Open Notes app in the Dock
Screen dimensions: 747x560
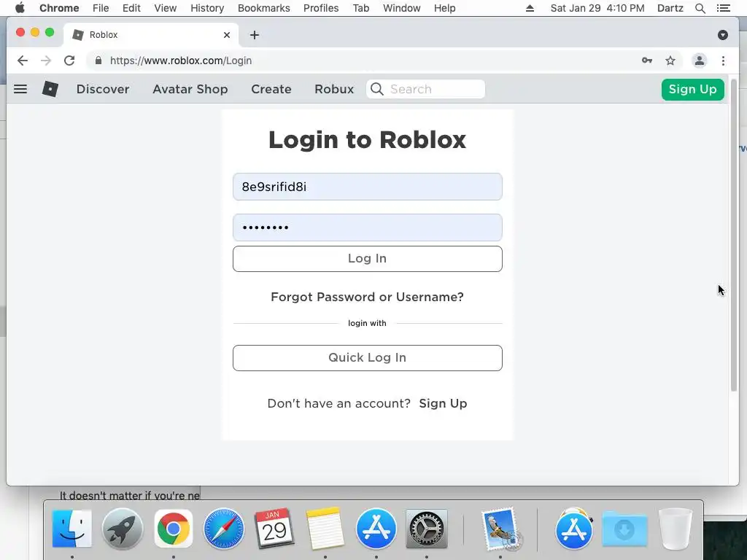coord(325,529)
